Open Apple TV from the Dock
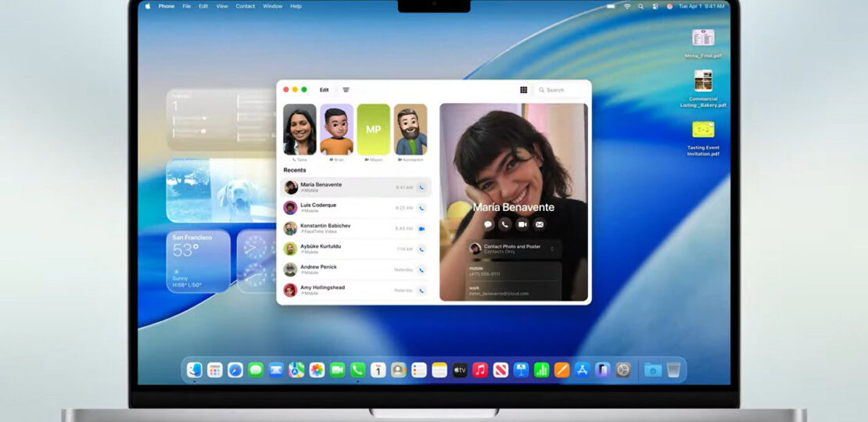 click(460, 370)
